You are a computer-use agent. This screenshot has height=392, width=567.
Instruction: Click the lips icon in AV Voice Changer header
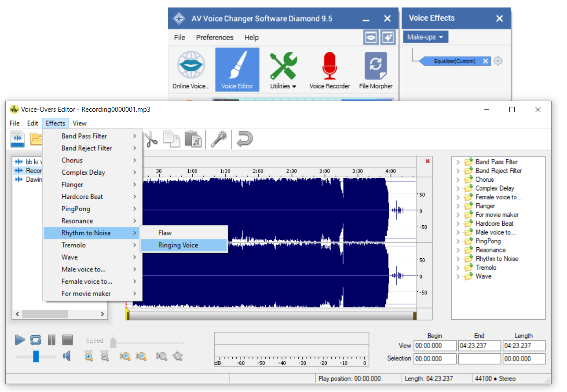coord(371,37)
